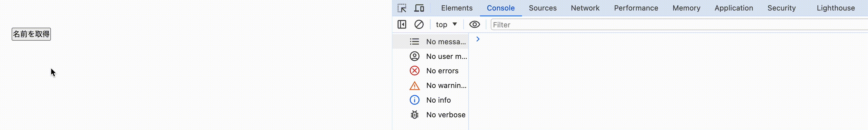Viewport: 868px width, 130px height.
Task: Select the No user messages row icon
Action: click(414, 56)
